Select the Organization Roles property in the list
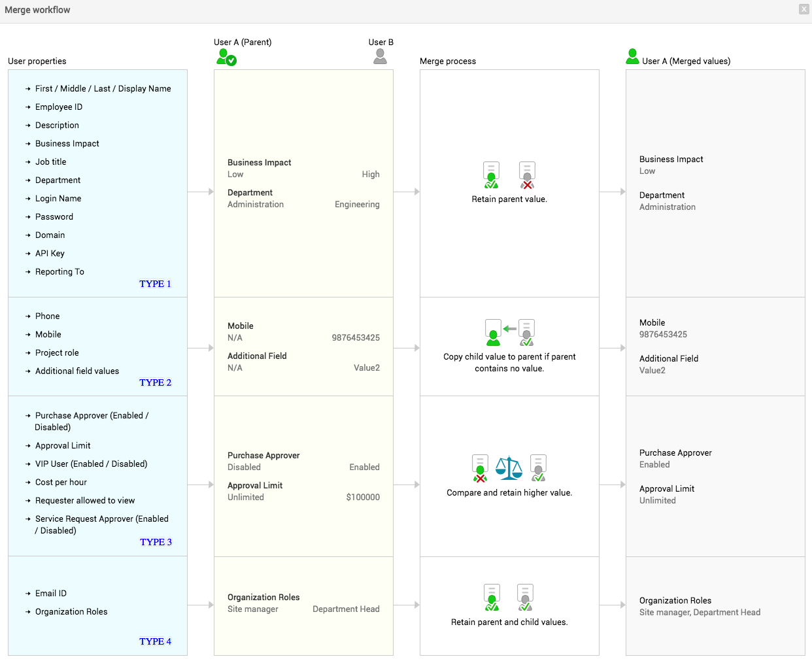The image size is (812, 661). (71, 612)
